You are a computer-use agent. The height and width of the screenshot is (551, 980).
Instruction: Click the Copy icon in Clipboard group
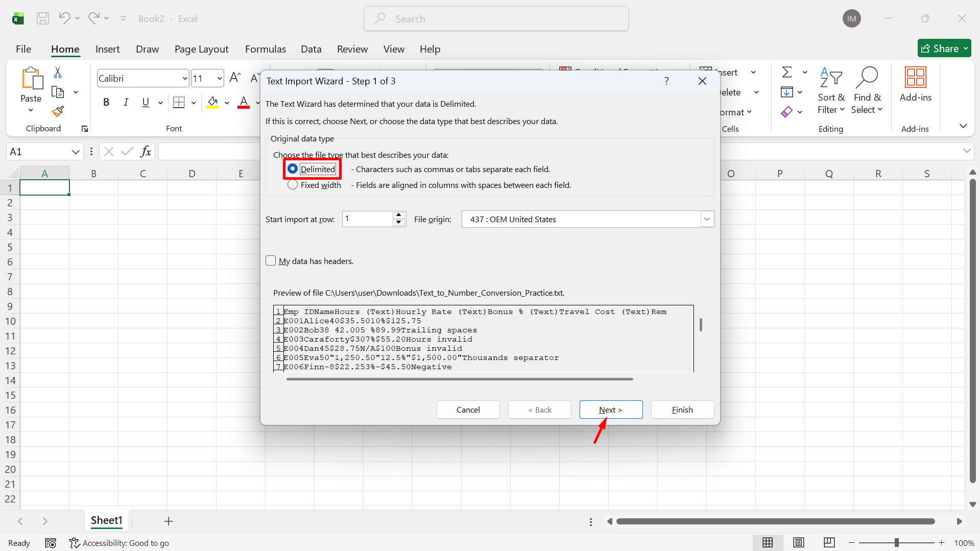[58, 92]
